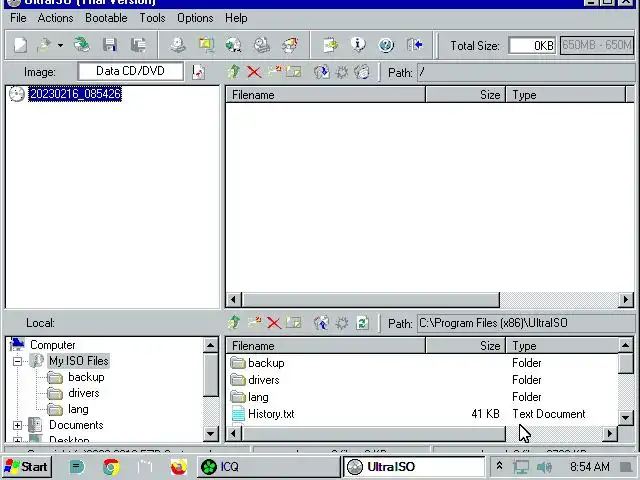Click the disc icon right of image gear
Viewport: 640px width, 480px height.
[362, 72]
